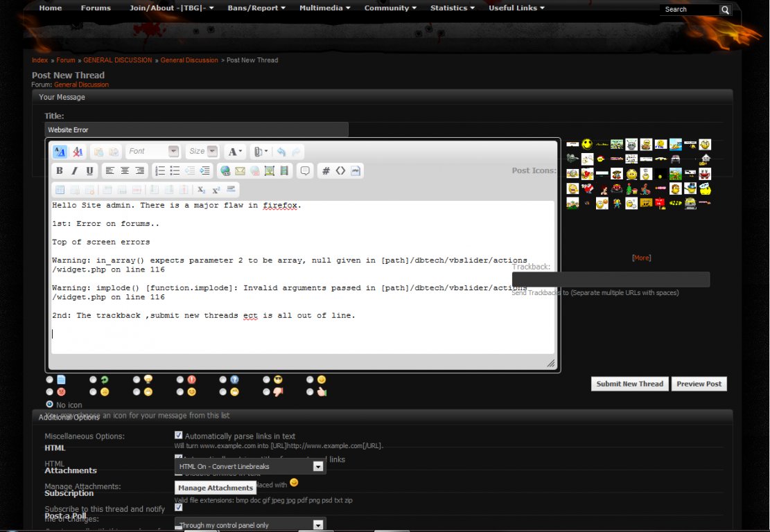Go to Index breadcrumb link
The image size is (770, 532).
tap(40, 60)
